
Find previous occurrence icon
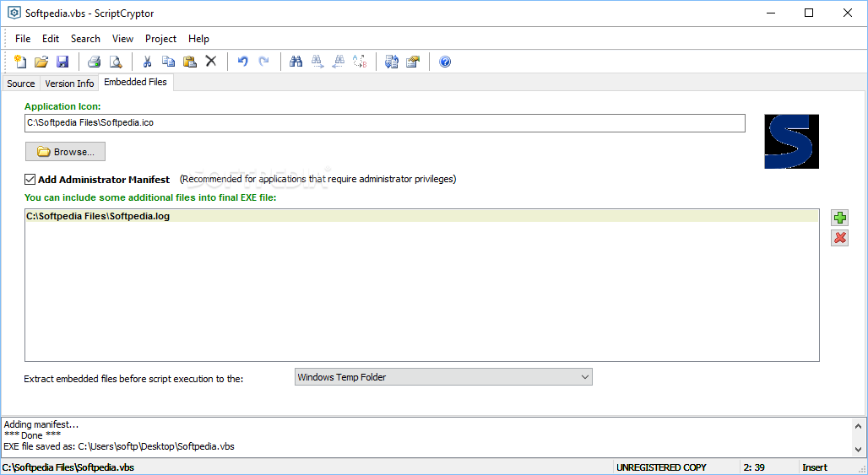(339, 62)
